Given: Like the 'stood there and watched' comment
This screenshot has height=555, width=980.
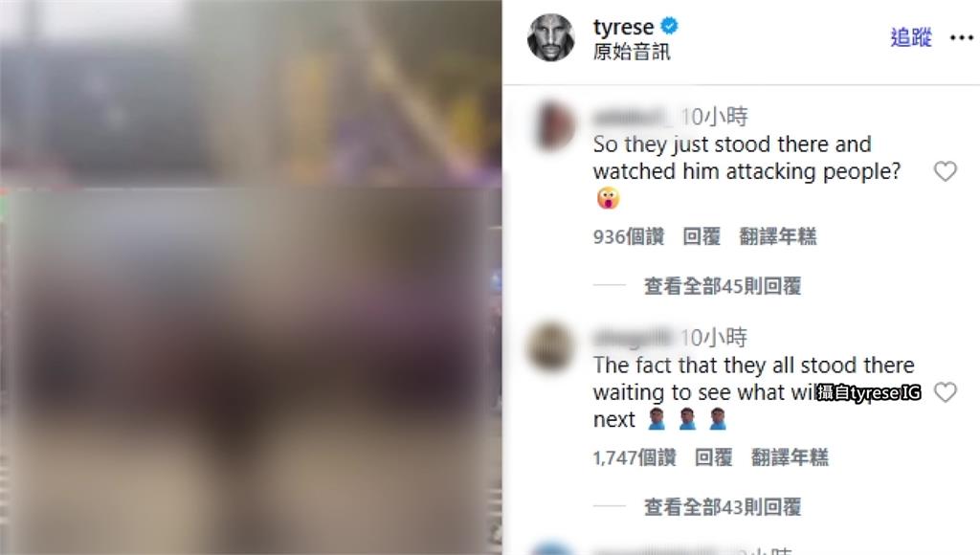Looking at the screenshot, I should [945, 170].
